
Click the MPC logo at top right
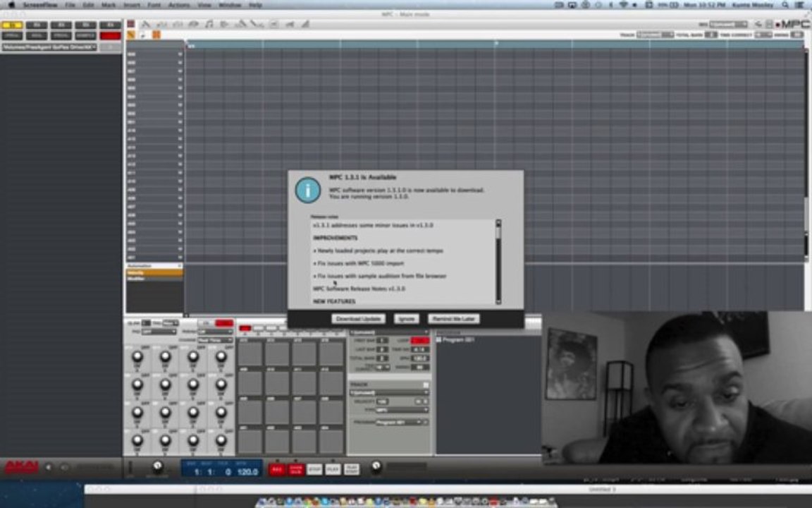[793, 24]
